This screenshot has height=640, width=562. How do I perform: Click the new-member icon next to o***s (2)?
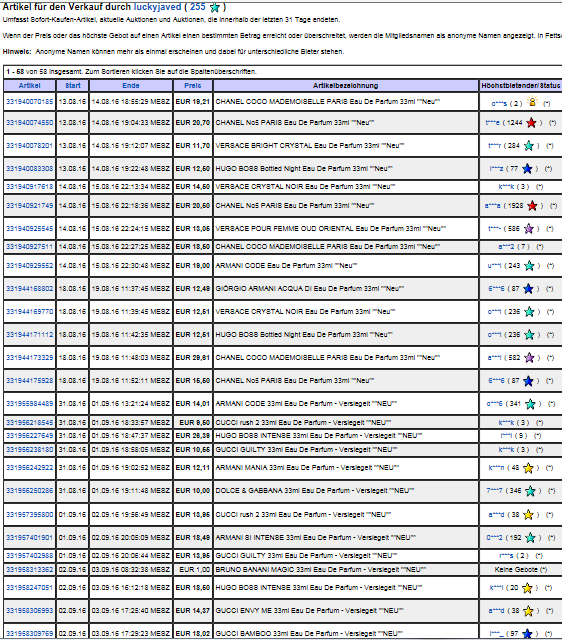(532, 101)
